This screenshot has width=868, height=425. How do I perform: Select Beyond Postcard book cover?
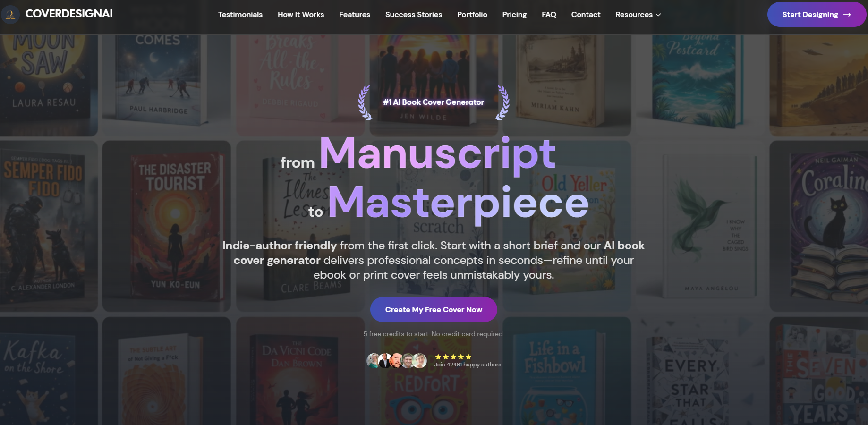pyautogui.click(x=700, y=85)
